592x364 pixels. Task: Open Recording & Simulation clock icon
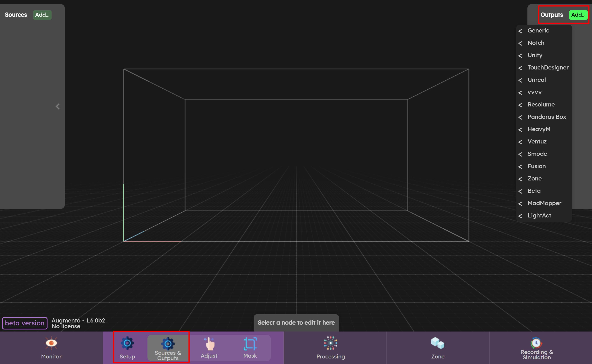pyautogui.click(x=536, y=343)
